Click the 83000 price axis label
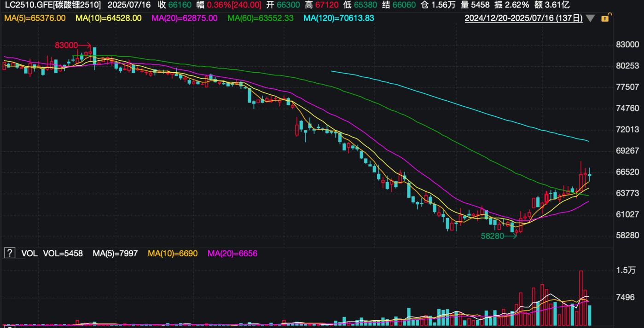The height and width of the screenshot is (328, 644). point(627,45)
